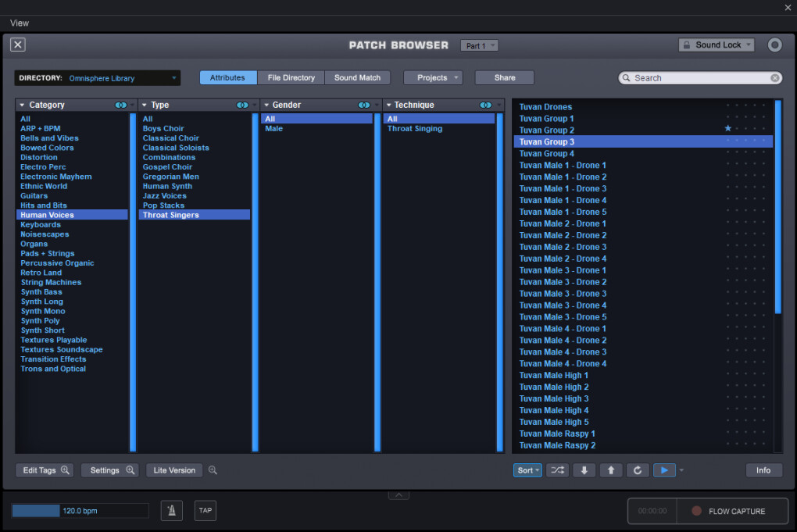Click the Lite Version button
The width and height of the screenshot is (797, 532).
(174, 470)
